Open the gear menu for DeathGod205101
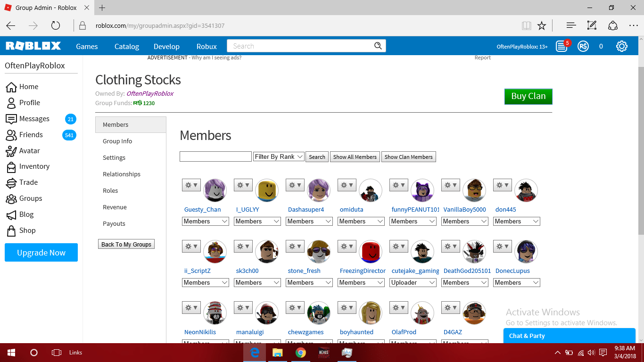The height and width of the screenshot is (362, 644). pyautogui.click(x=450, y=247)
